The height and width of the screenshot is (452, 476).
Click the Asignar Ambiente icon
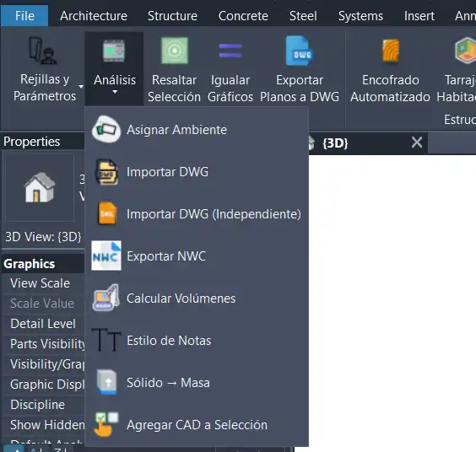click(x=106, y=129)
